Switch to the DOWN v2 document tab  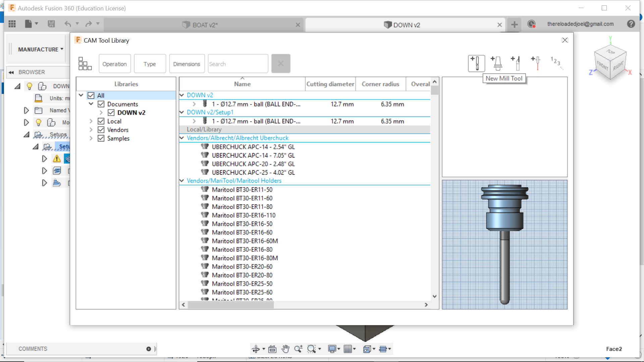pos(406,25)
